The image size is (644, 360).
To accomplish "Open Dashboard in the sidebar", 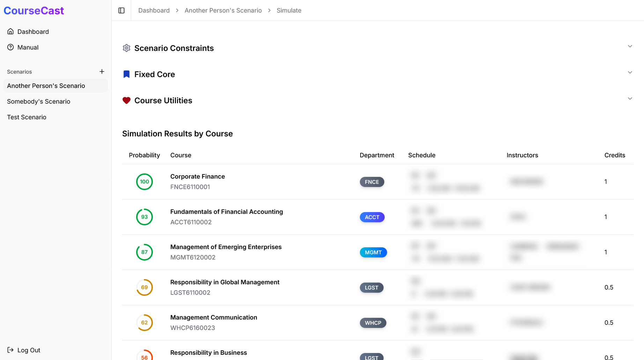I will (56, 31).
